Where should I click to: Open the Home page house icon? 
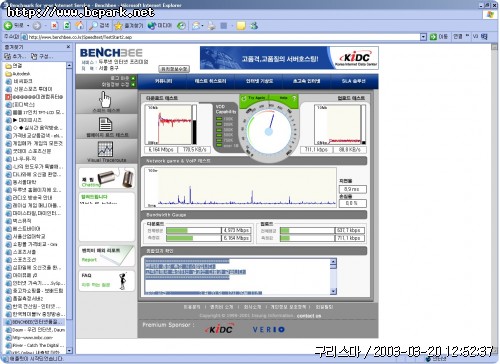pyautogui.click(x=79, y=25)
